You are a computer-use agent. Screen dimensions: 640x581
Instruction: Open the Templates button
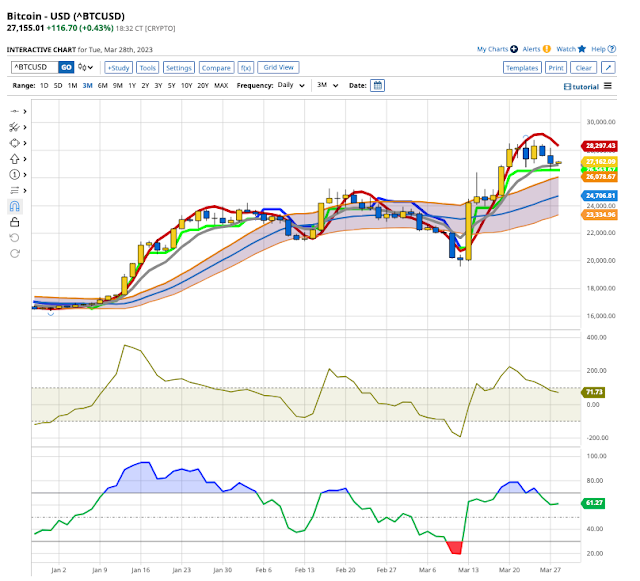522,68
